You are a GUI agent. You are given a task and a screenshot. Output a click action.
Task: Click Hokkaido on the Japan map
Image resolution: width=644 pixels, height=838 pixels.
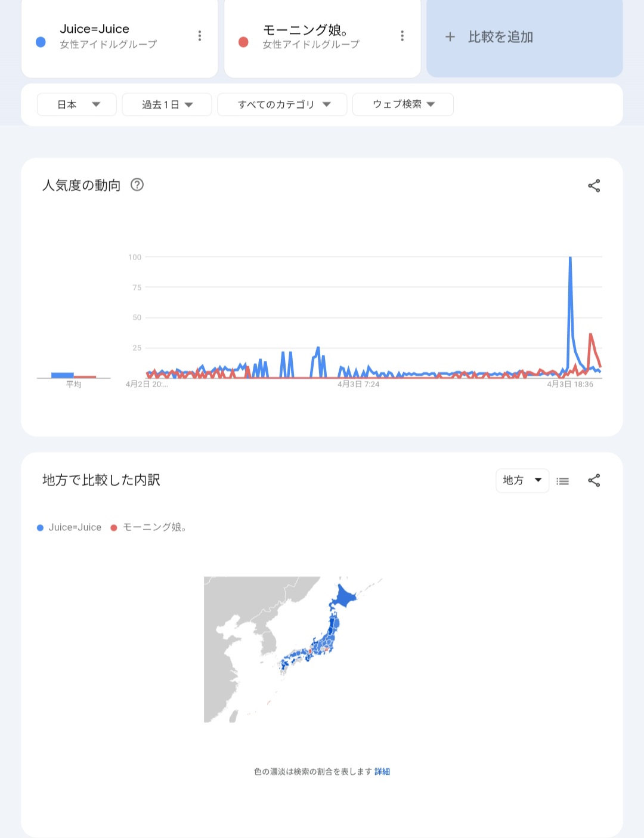click(344, 596)
